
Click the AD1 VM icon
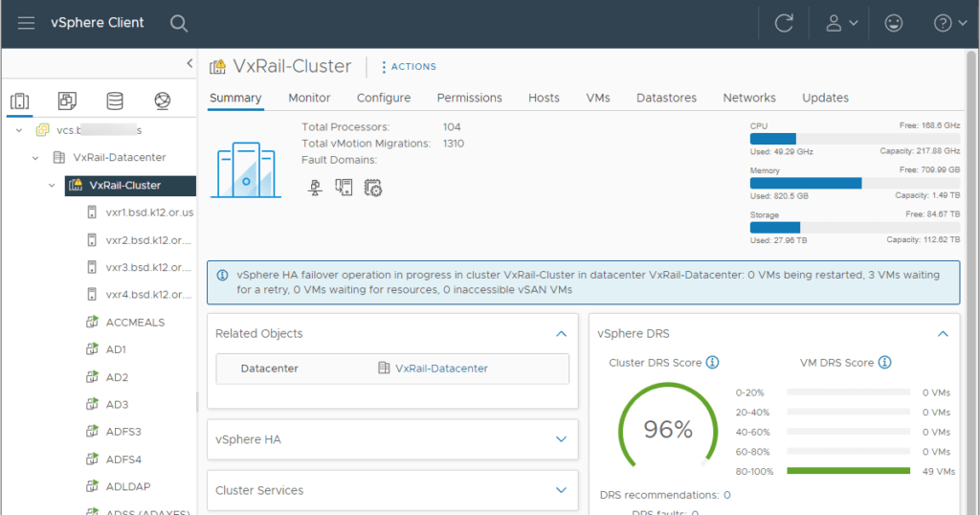(92, 348)
